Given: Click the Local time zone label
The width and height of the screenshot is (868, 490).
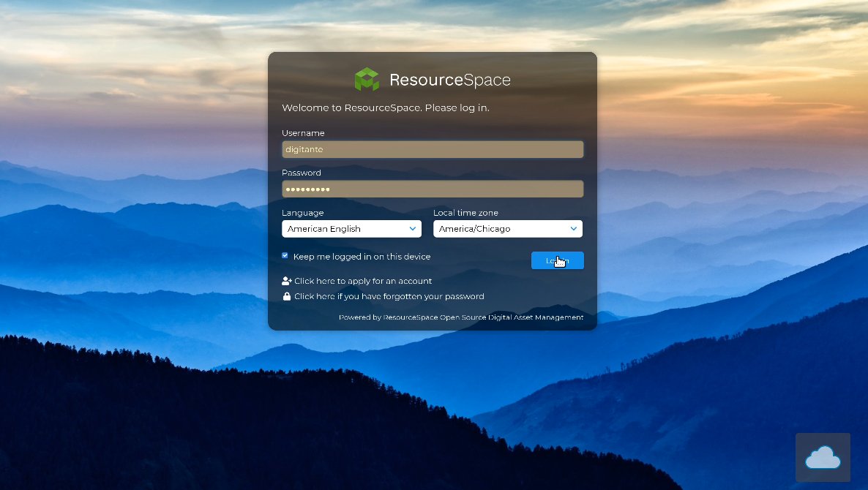Looking at the screenshot, I should coord(465,213).
